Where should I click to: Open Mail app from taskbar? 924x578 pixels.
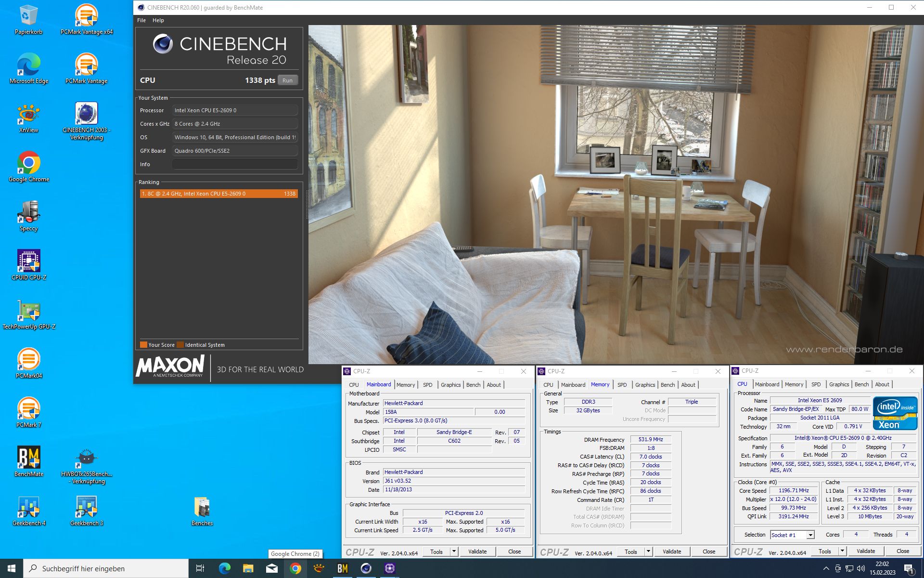pyautogui.click(x=271, y=568)
